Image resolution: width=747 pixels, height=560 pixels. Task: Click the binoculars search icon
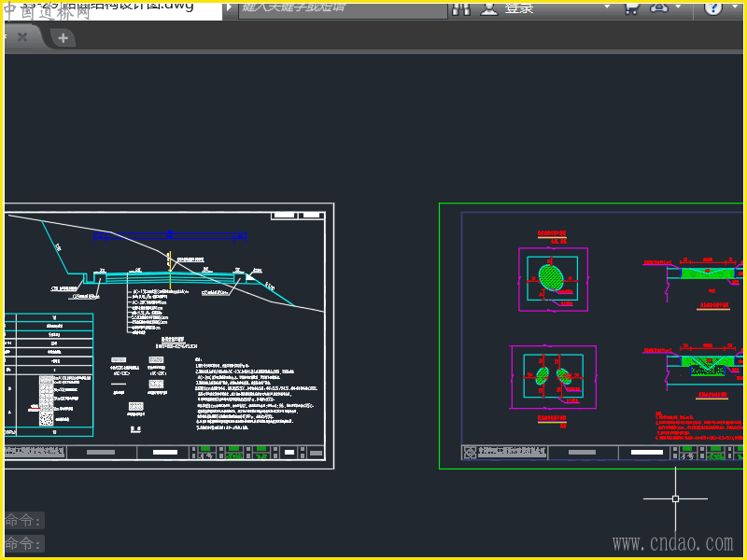460,9
